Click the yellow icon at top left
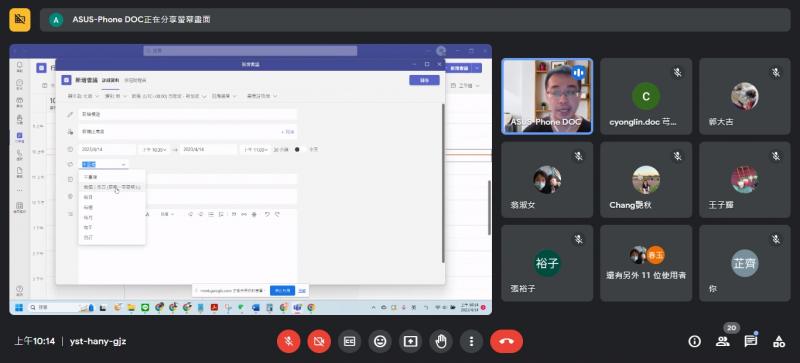Image resolution: width=800 pixels, height=363 pixels. tap(20, 20)
